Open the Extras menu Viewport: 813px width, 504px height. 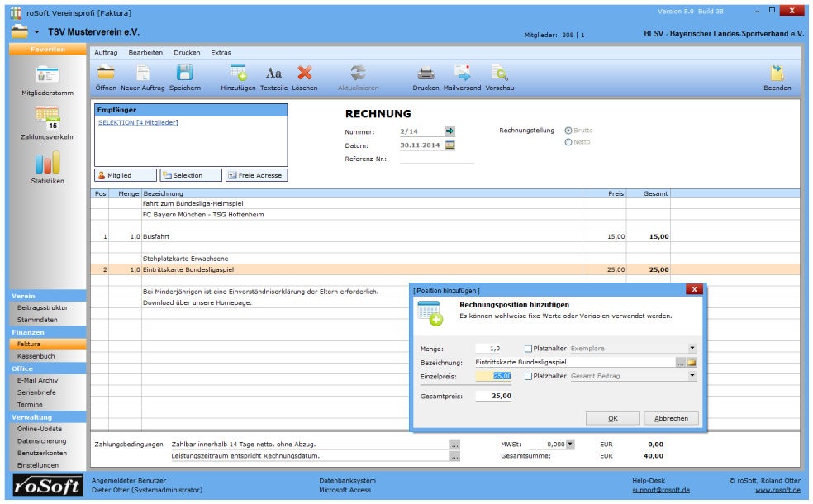coord(221,52)
